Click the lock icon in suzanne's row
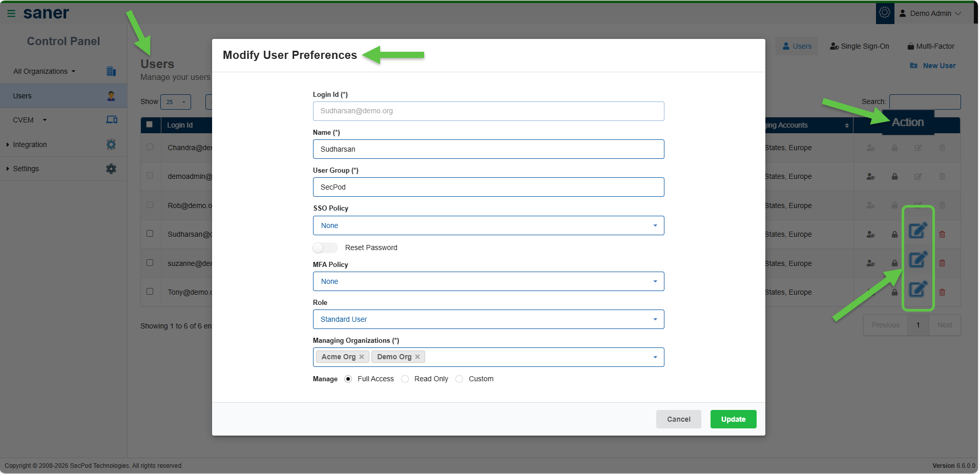This screenshot has width=980, height=474. click(x=894, y=263)
